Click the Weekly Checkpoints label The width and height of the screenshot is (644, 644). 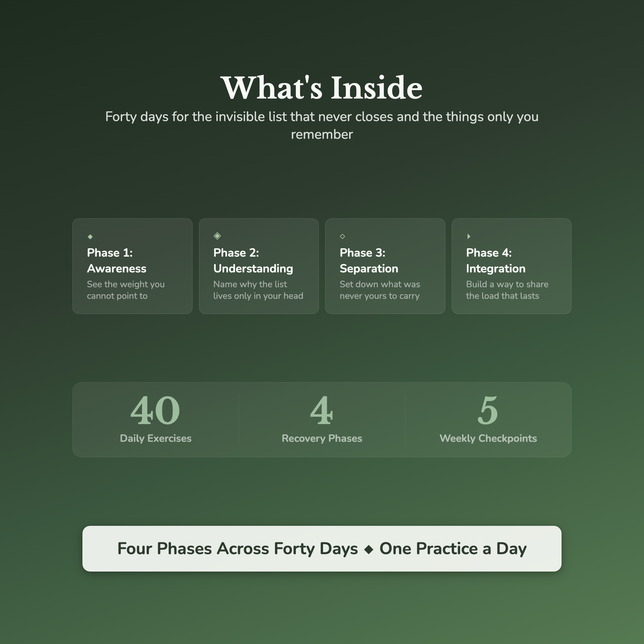point(488,438)
